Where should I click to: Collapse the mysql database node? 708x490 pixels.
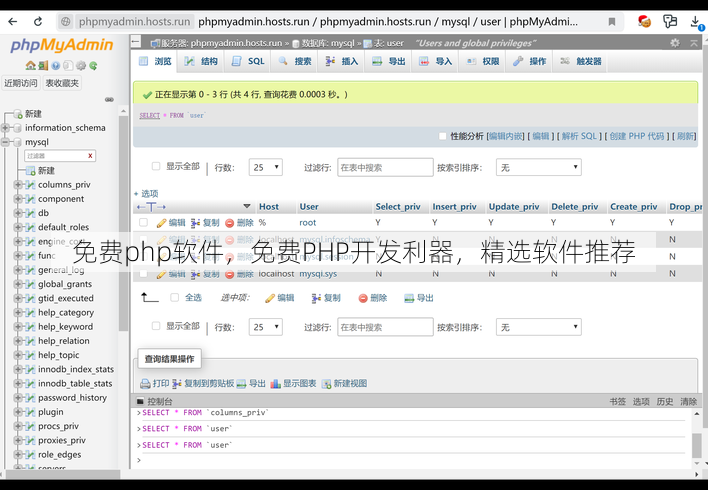[5, 142]
